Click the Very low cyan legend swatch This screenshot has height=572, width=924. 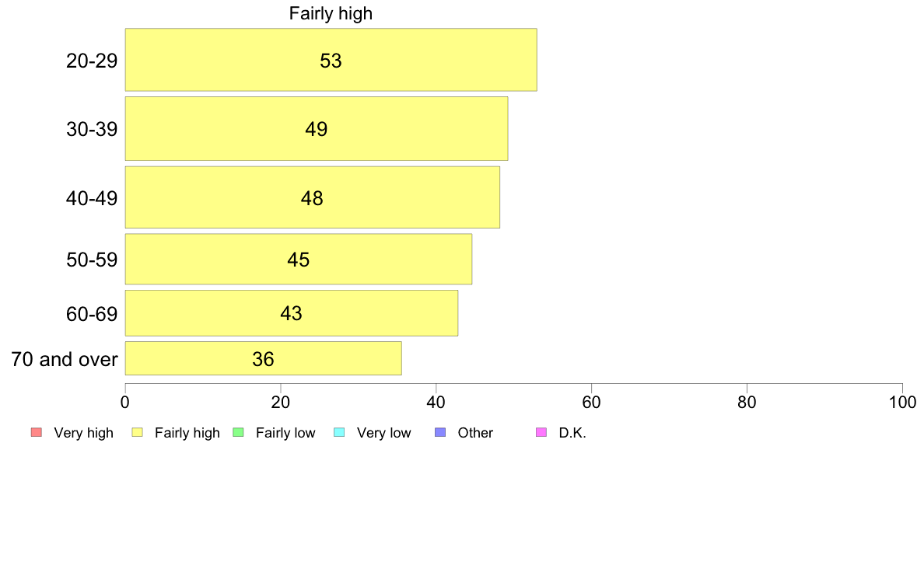(339, 432)
